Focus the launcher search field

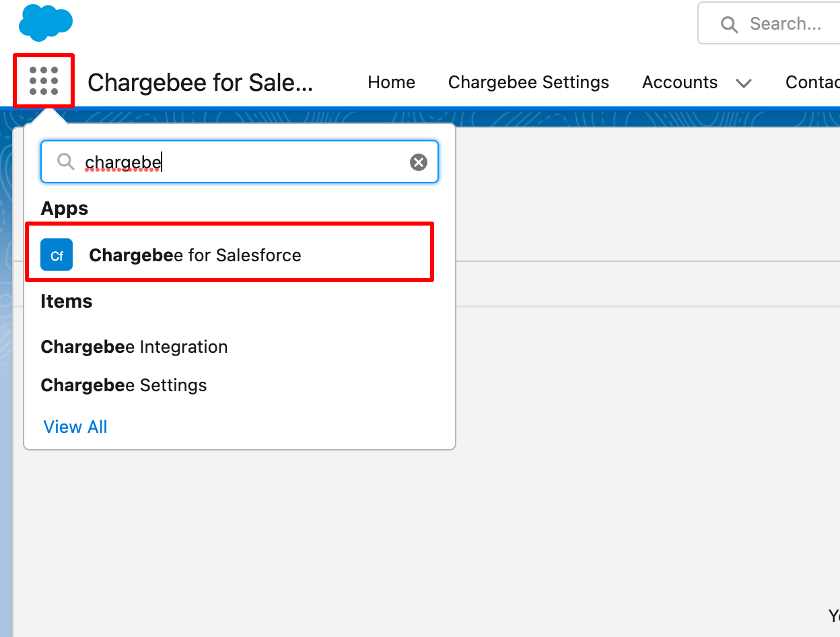pyautogui.click(x=240, y=162)
